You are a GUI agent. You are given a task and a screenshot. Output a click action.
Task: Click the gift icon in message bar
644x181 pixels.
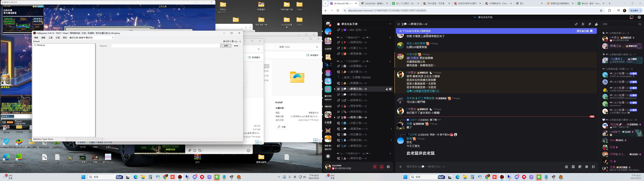click(x=567, y=167)
